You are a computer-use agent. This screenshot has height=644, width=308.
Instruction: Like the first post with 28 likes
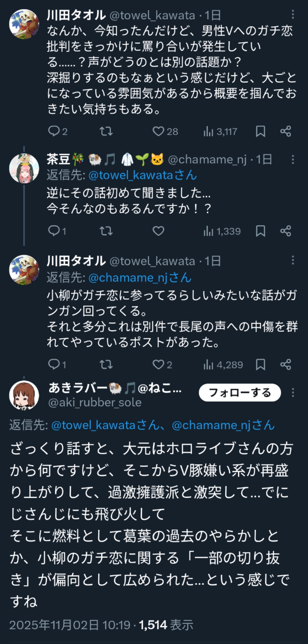tap(158, 131)
